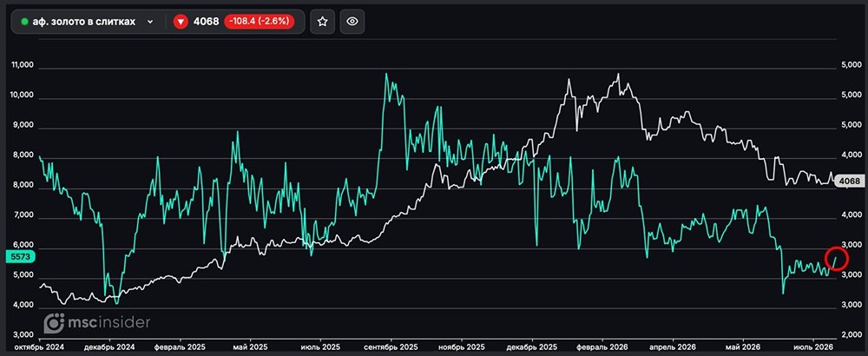Select февраль 2026 on the time axis

(603, 347)
